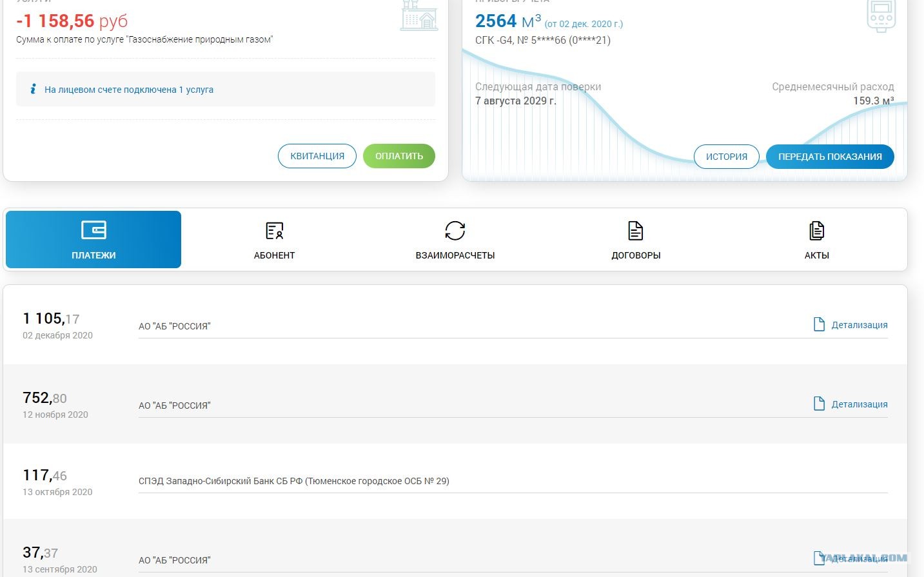Image resolution: width=924 pixels, height=577 pixels.
Task: Click document icon for 02 декабря 2020 payment
Action: coord(819,324)
